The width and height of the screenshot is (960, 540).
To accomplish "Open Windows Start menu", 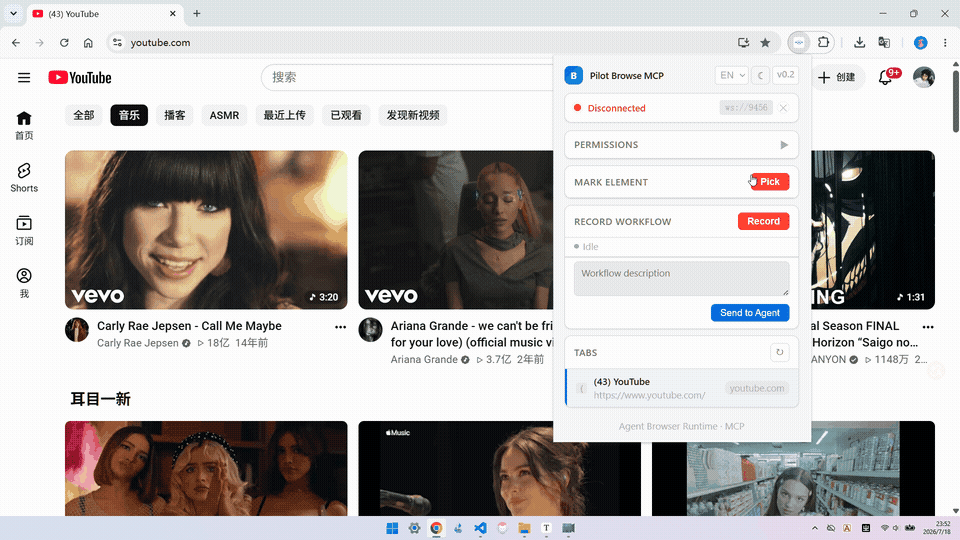I will pyautogui.click(x=392, y=528).
